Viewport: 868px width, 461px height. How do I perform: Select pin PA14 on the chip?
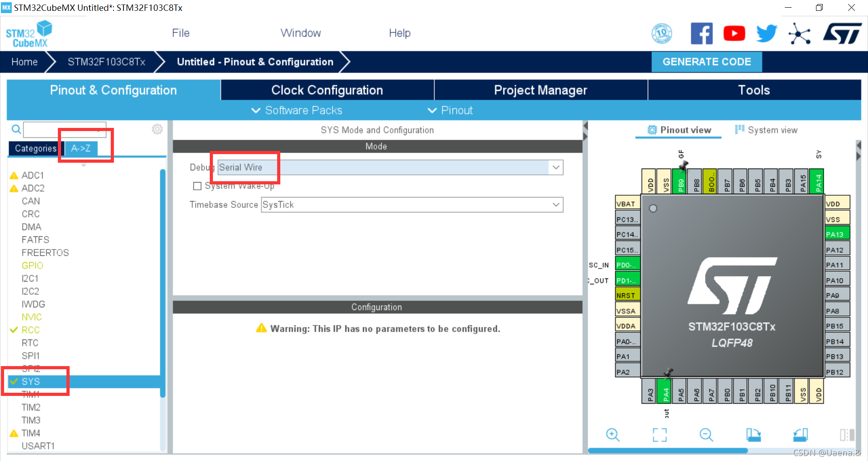816,181
